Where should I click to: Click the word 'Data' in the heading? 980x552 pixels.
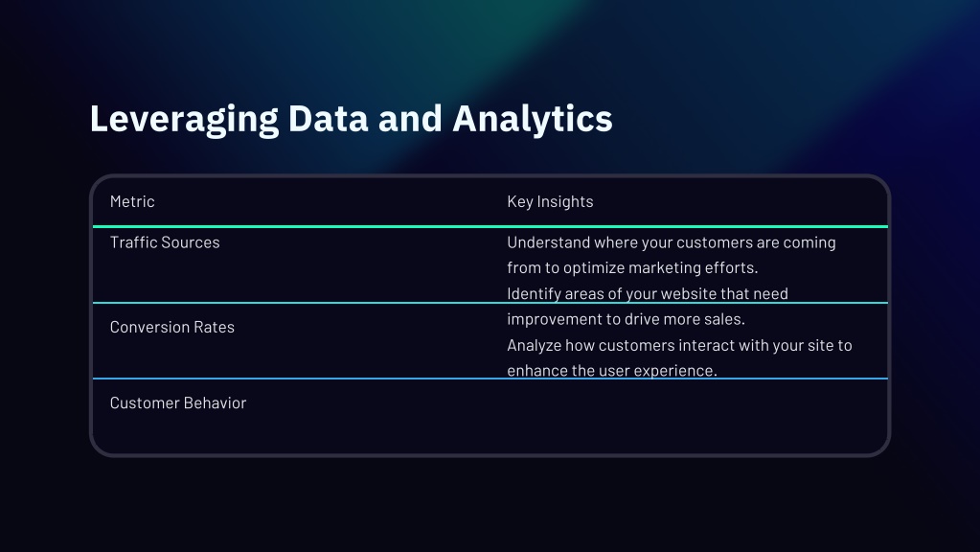[329, 120]
